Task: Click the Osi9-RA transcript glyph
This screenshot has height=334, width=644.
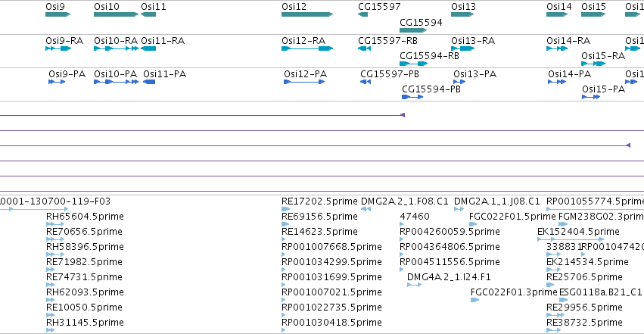Action: [58, 48]
